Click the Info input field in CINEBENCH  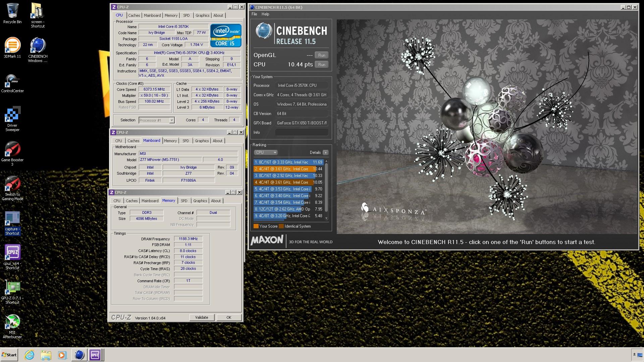302,132
